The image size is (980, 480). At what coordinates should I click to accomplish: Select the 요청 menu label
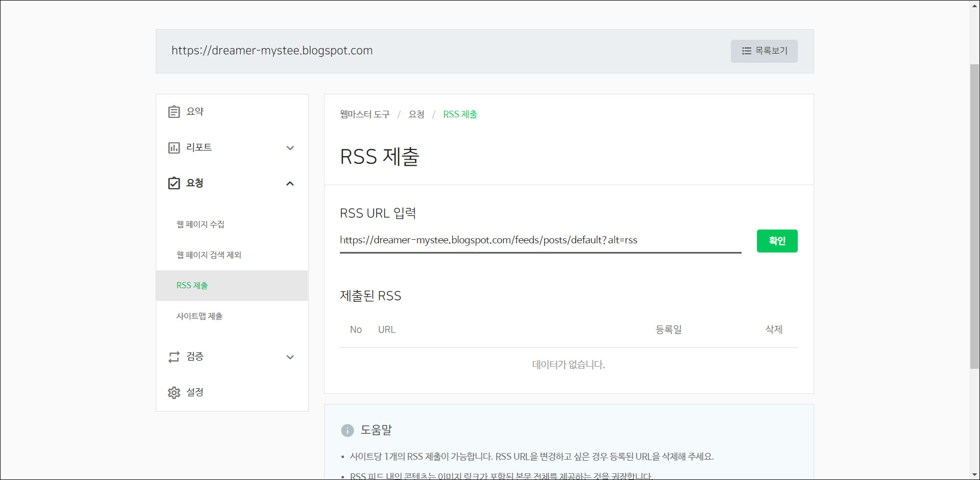pos(195,183)
